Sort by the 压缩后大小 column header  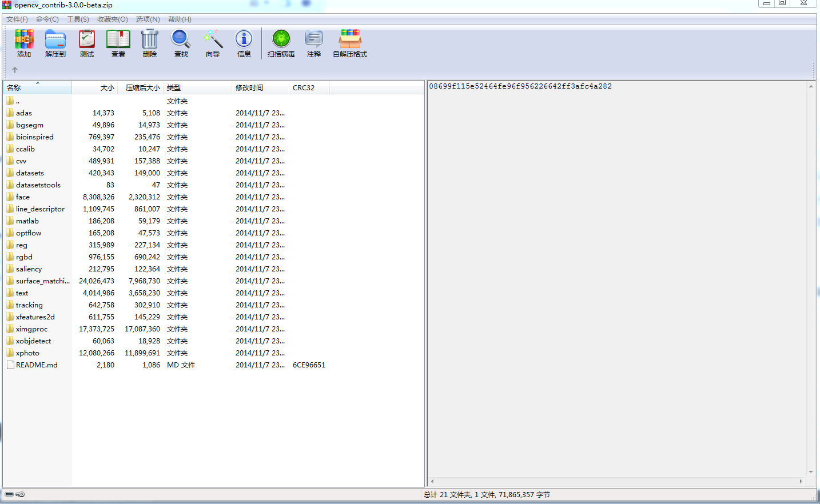pyautogui.click(x=141, y=87)
